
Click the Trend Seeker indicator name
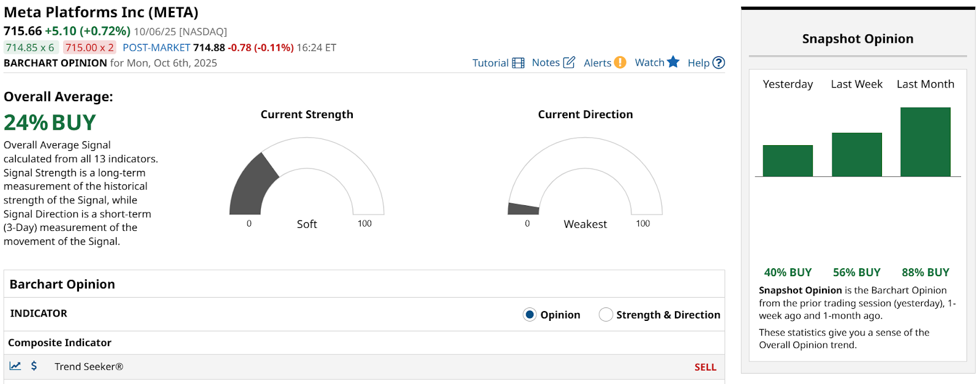click(89, 367)
